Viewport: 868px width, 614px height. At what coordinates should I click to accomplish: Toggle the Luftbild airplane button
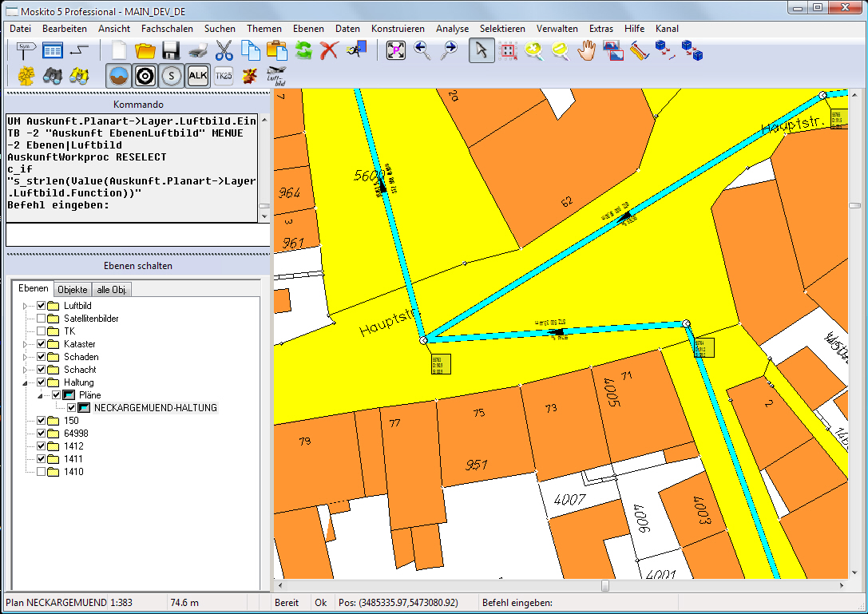276,76
